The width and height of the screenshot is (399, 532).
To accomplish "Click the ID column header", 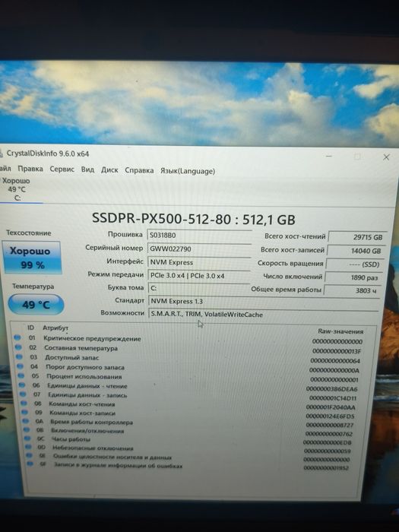I will 31,328.
